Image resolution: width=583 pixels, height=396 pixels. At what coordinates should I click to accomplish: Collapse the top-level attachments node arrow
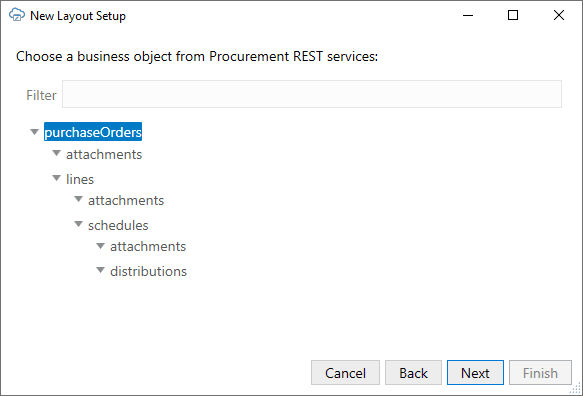[x=56, y=153]
